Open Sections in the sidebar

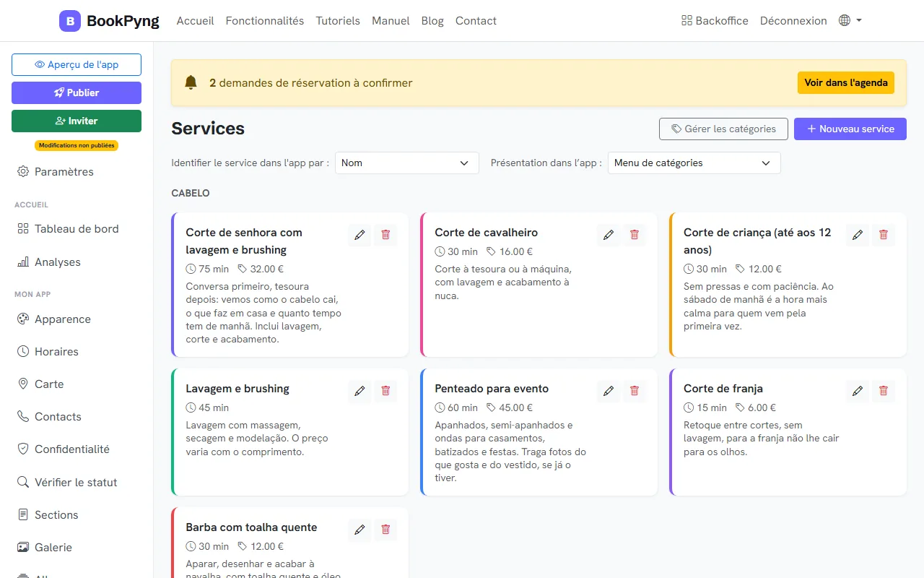point(77,514)
